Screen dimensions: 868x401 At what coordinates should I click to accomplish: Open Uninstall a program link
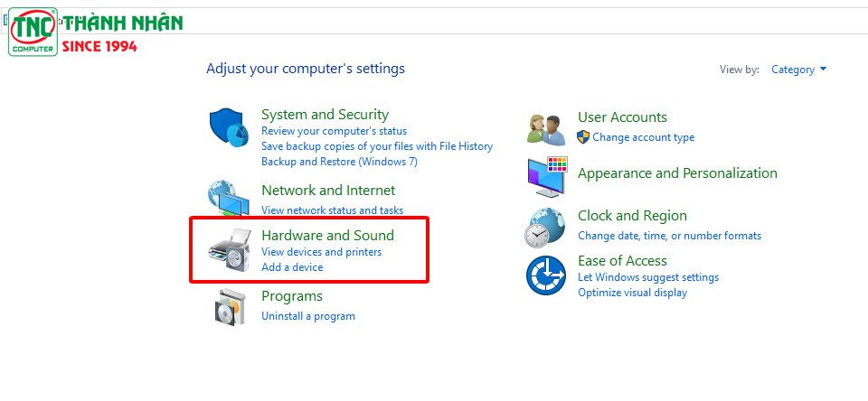(x=307, y=316)
